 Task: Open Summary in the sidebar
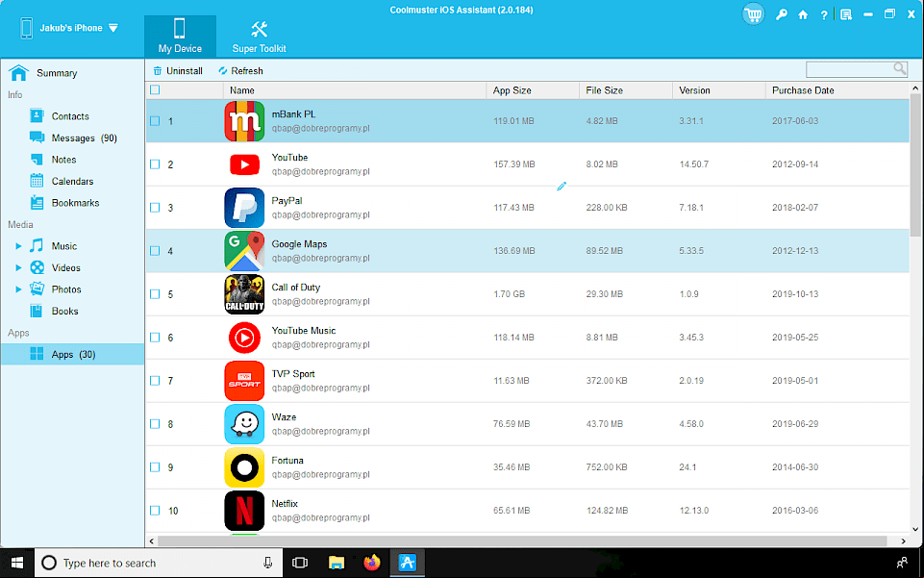pos(56,73)
